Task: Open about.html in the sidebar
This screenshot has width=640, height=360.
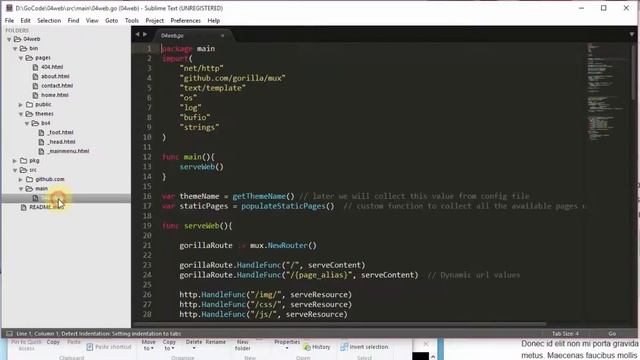Action: 55,76
